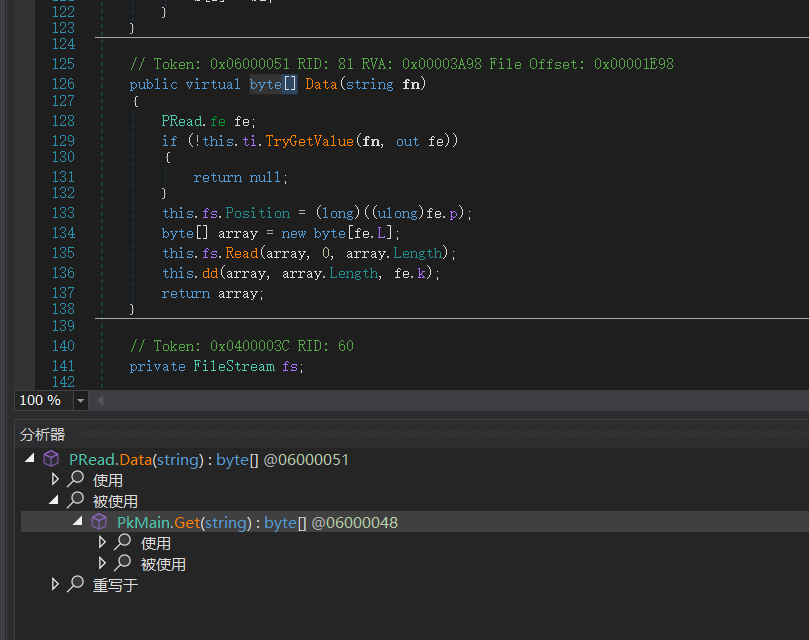This screenshot has width=809, height=640.
Task: Click magnifier icon of 使用 under PkMain.Get
Action: pos(123,542)
